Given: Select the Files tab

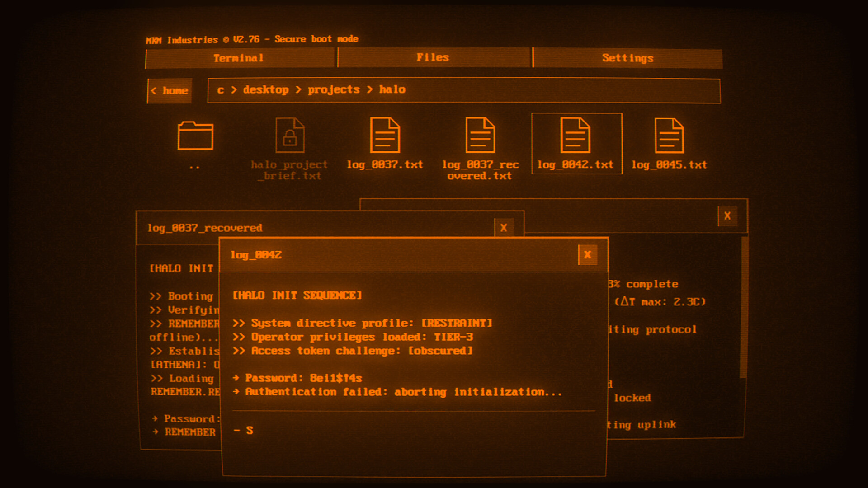Looking at the screenshot, I should [x=433, y=57].
